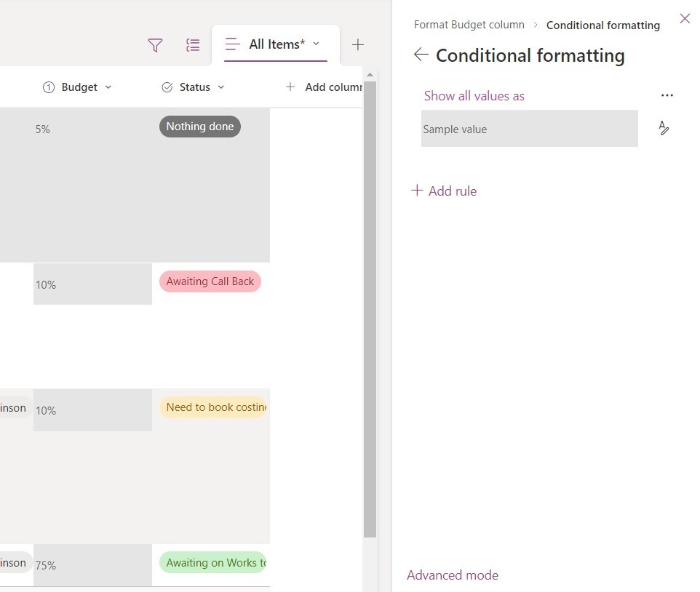Screen dimensions: 700x592
Task: Click the Awaiting on Works status pill
Action: 213,563
